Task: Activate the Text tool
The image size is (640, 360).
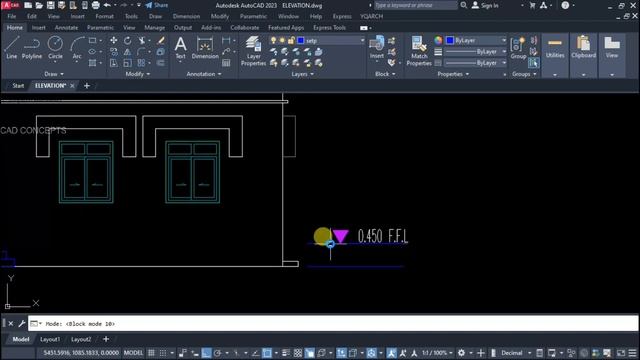Action: [x=180, y=48]
